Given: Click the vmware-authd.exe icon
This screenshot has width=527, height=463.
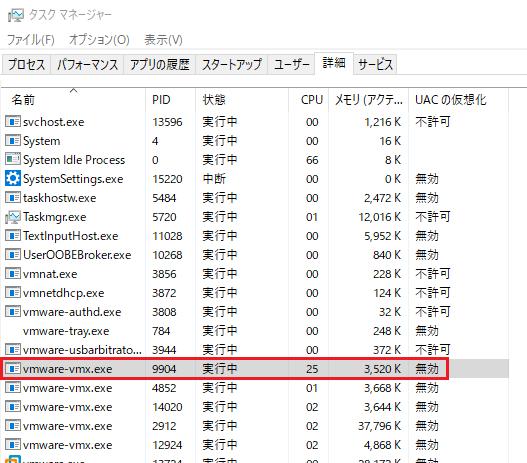Looking at the screenshot, I should pyautogui.click(x=13, y=311).
